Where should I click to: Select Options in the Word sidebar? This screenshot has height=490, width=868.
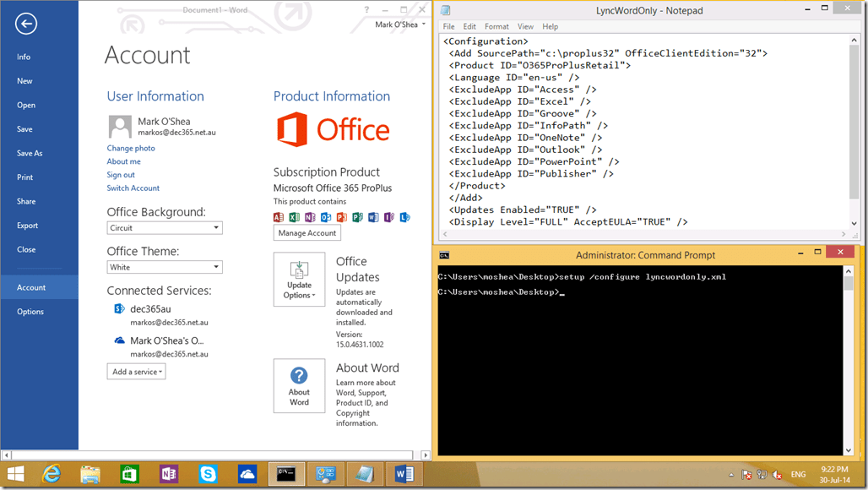[x=30, y=312]
